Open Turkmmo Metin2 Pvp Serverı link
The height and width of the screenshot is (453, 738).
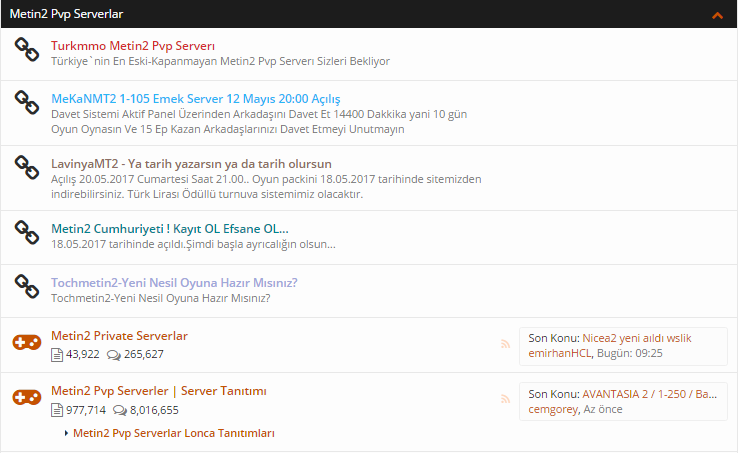tap(133, 46)
